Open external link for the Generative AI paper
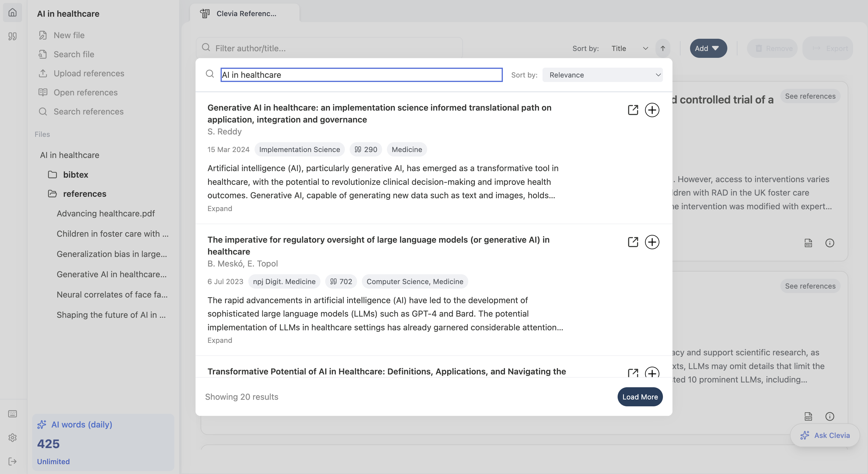868x474 pixels. click(x=633, y=110)
